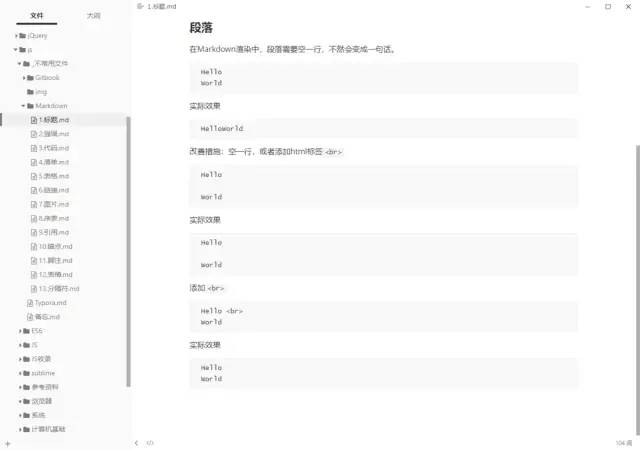Click the first 实际效果 label
The height and width of the screenshot is (450, 640).
click(x=205, y=106)
